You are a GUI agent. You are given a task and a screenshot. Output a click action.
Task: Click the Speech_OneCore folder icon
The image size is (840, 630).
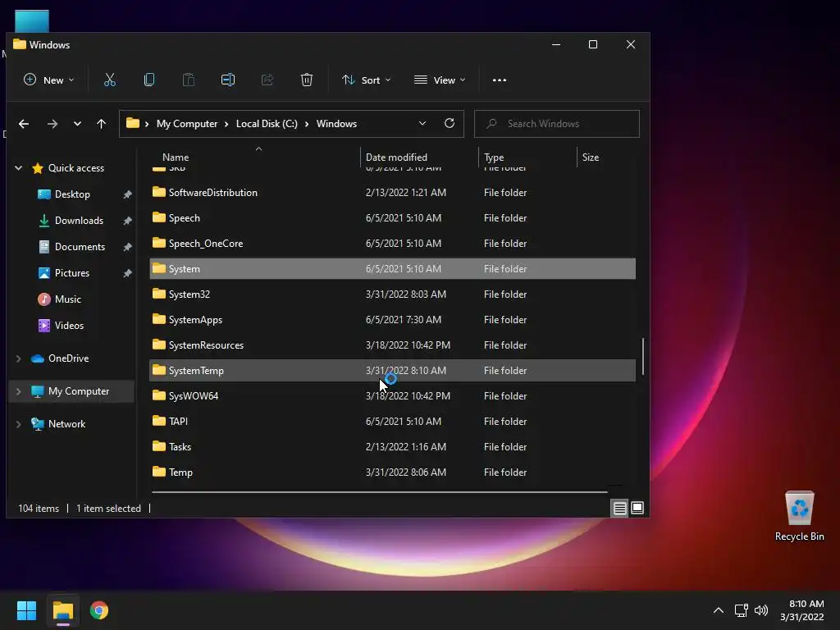(x=158, y=243)
